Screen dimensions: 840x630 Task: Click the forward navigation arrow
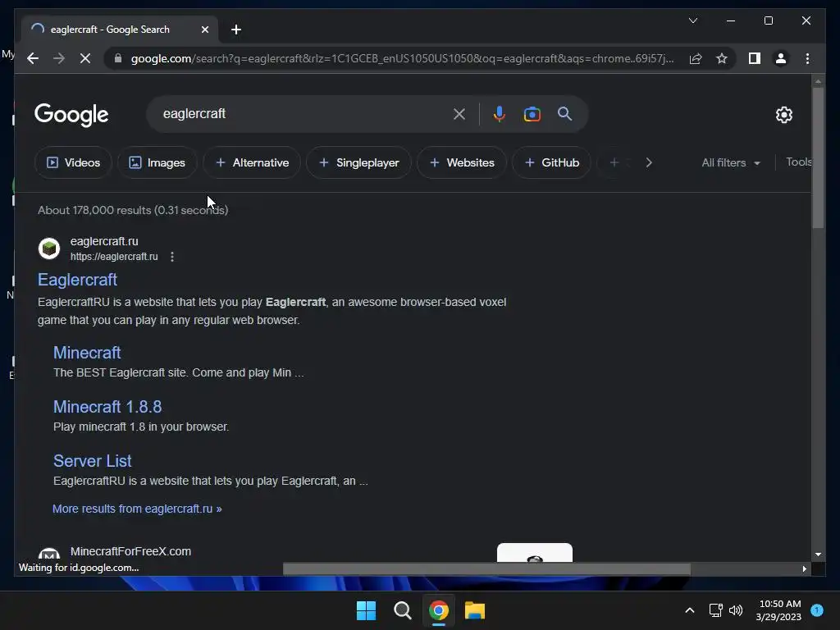point(59,58)
